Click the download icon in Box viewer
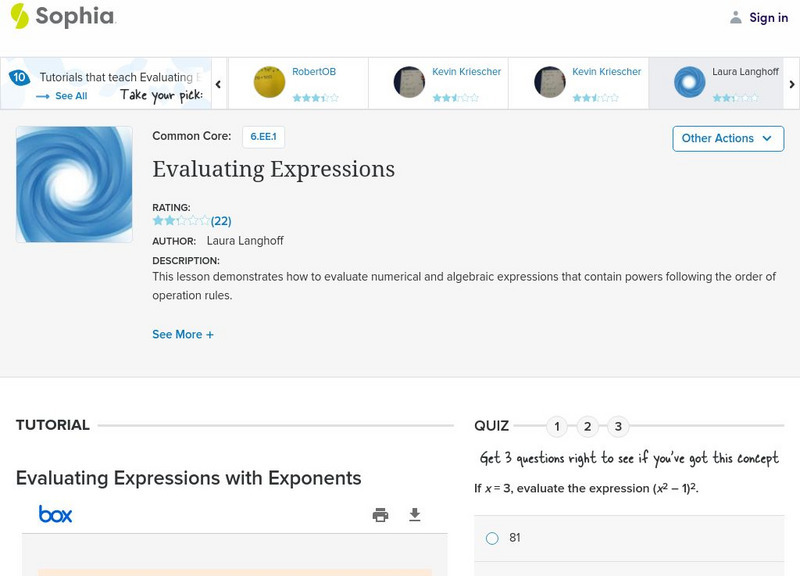 (415, 515)
